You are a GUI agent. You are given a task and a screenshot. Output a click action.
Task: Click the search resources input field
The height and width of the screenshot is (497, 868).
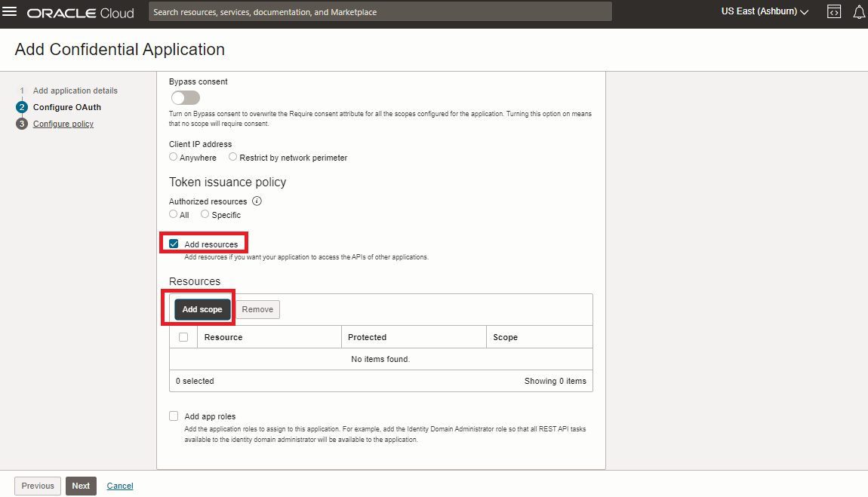[x=380, y=12]
